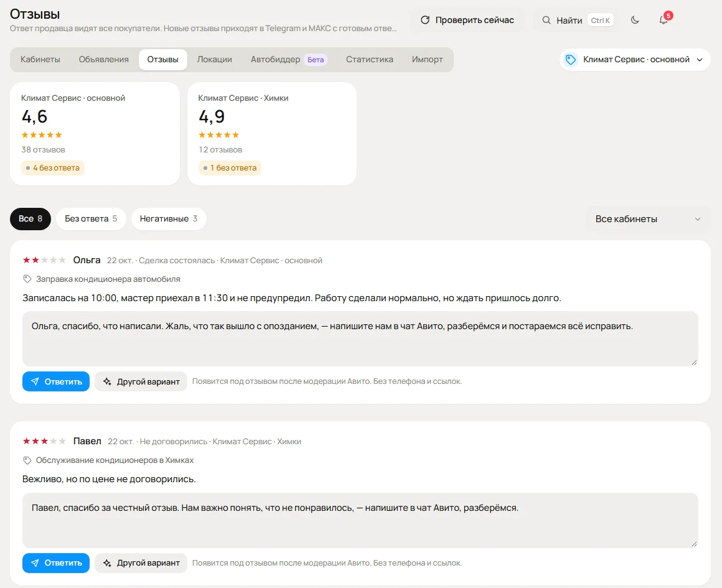Click Проверить сейчас button
This screenshot has height=588, width=722.
coord(467,20)
